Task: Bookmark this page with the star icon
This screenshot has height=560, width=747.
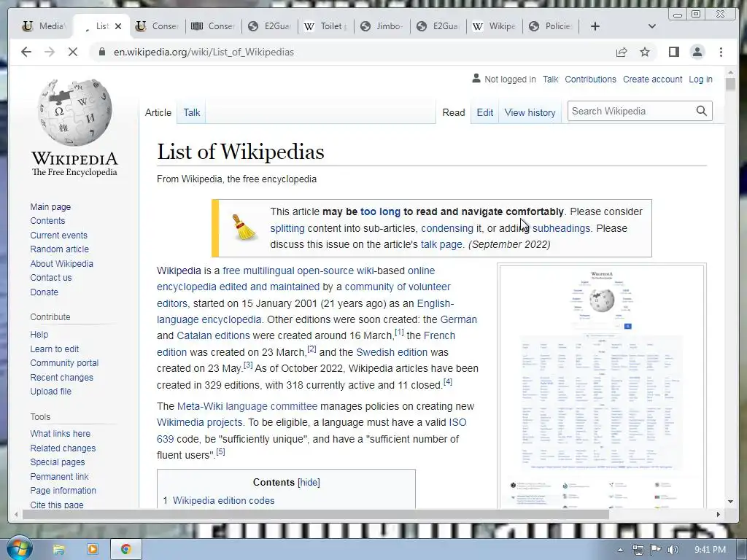Action: click(645, 52)
